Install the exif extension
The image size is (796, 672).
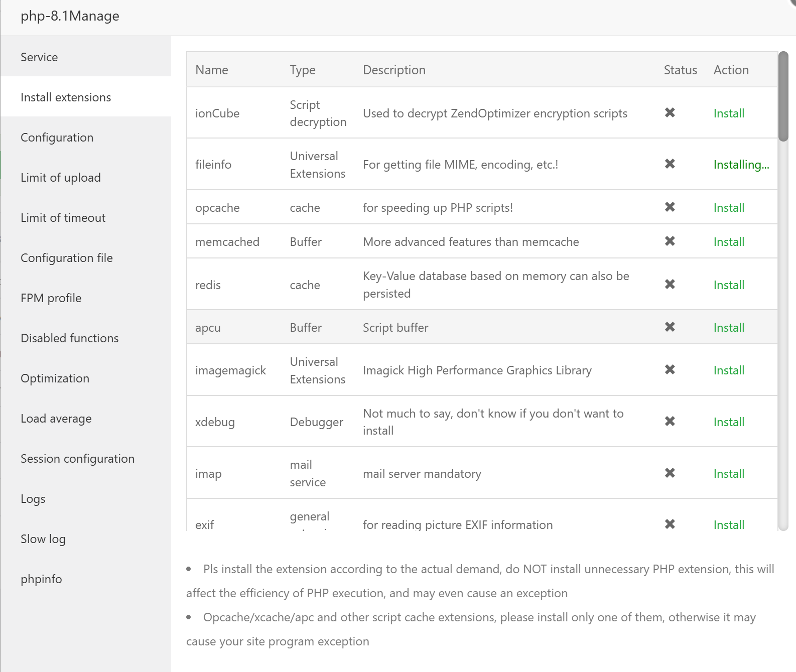point(729,525)
